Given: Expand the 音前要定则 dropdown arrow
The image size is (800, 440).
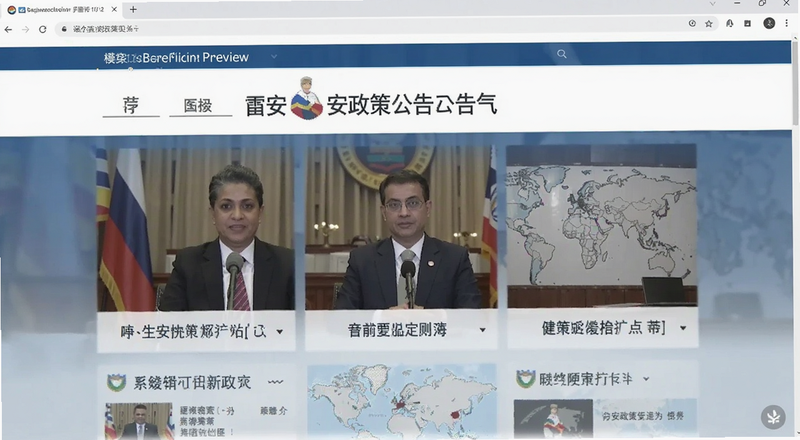Looking at the screenshot, I should tap(482, 330).
